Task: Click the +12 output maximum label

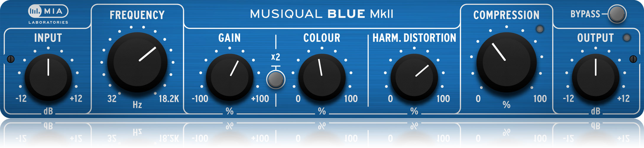Action: tap(623, 99)
